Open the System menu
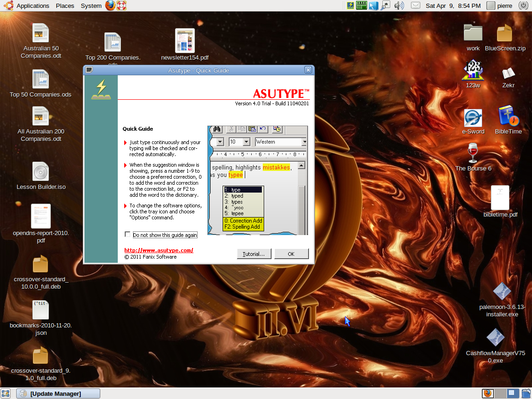 pos(91,6)
